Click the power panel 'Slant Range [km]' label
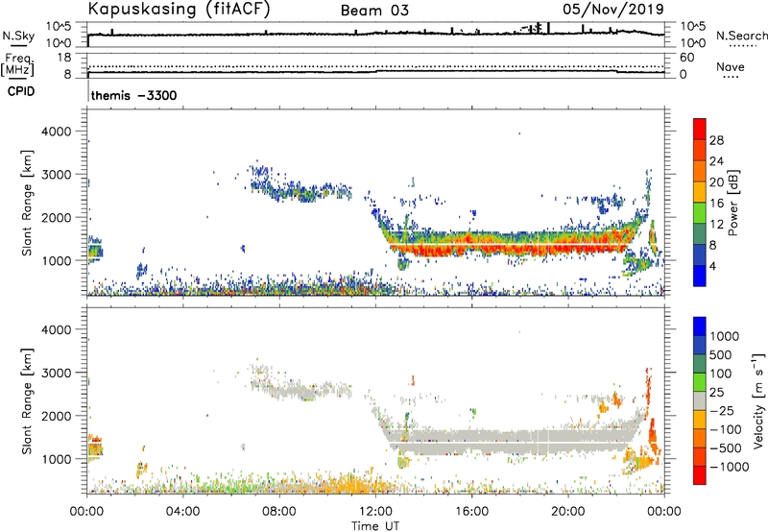Image resolution: width=768 pixels, height=532 pixels. [27, 203]
